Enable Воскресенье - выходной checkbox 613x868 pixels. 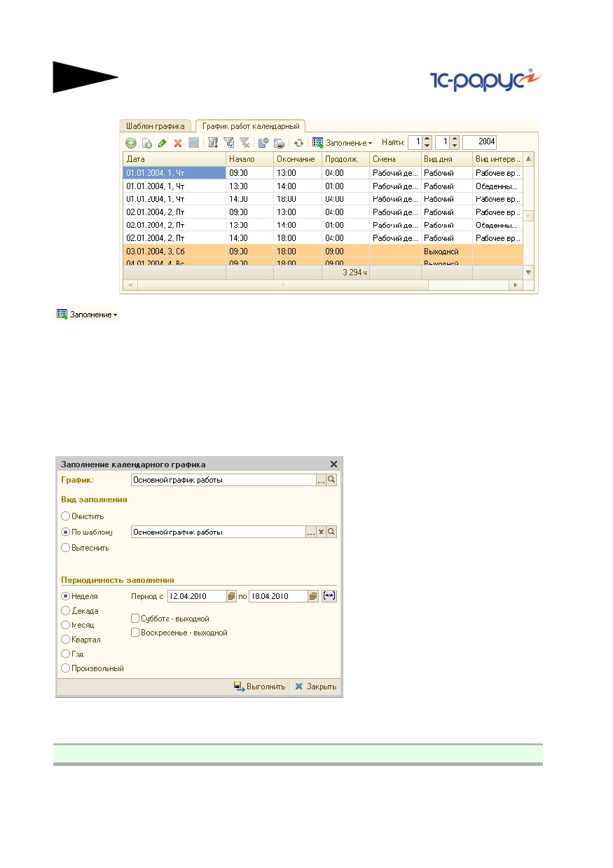pos(135,633)
